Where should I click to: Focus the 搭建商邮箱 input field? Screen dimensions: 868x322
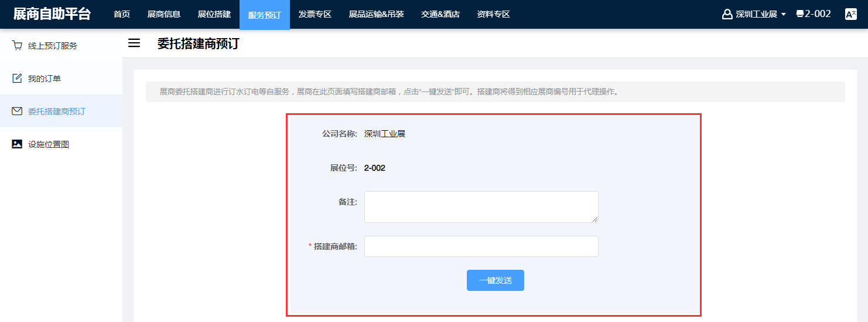coord(481,246)
